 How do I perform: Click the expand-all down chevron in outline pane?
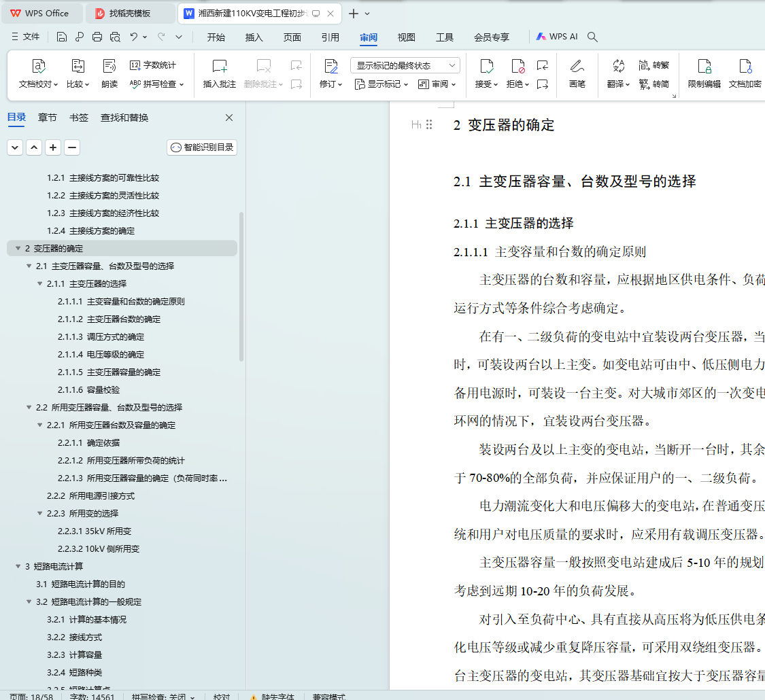pyautogui.click(x=15, y=147)
